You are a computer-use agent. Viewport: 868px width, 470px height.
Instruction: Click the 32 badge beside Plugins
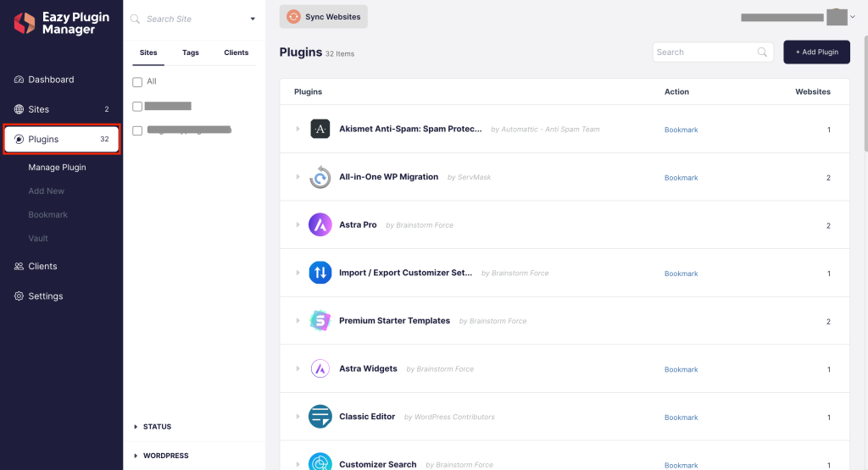pyautogui.click(x=104, y=140)
